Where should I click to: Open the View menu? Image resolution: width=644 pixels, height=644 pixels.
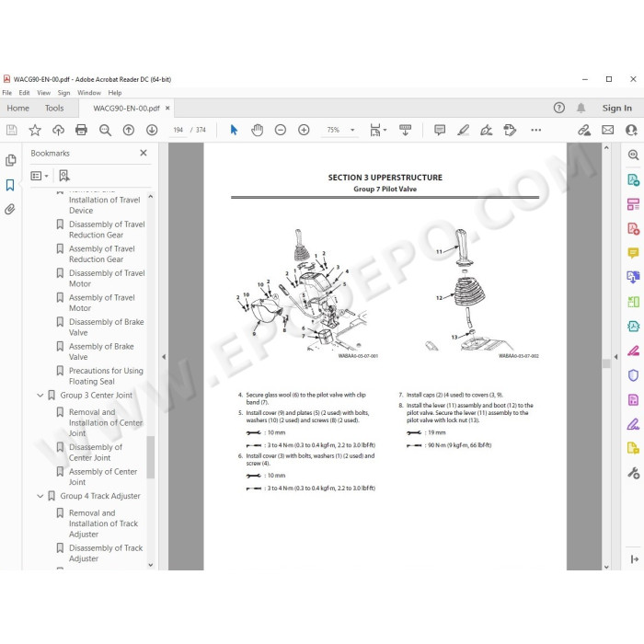point(43,93)
